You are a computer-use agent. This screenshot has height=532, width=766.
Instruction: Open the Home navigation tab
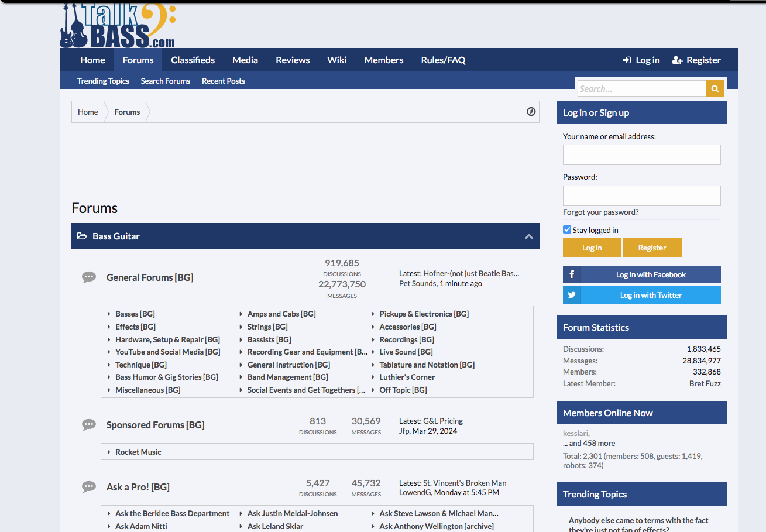pyautogui.click(x=92, y=60)
